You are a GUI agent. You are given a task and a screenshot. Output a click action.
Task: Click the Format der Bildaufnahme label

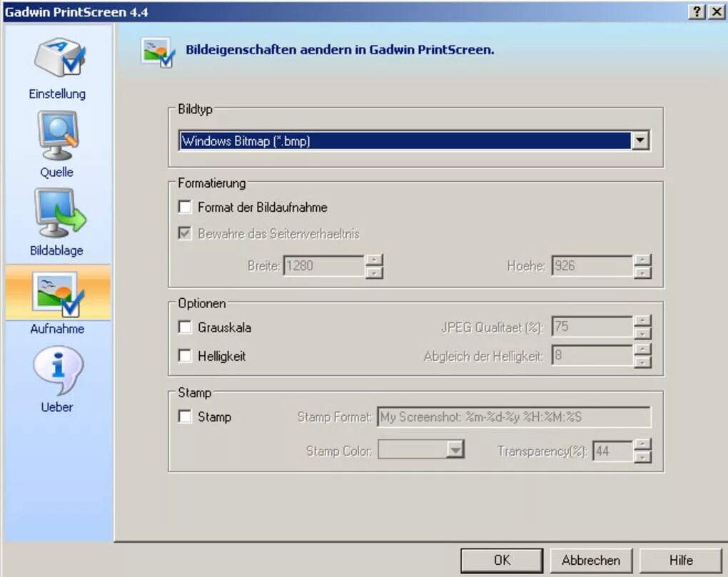coord(263,208)
